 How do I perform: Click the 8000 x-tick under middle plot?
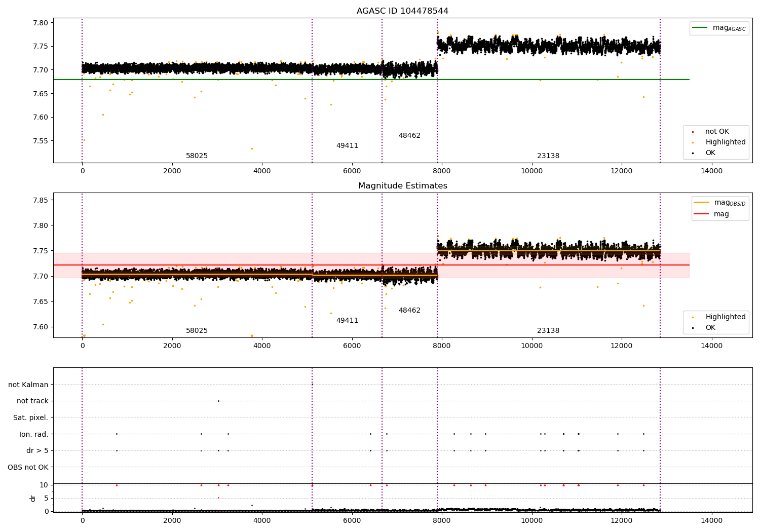point(442,346)
